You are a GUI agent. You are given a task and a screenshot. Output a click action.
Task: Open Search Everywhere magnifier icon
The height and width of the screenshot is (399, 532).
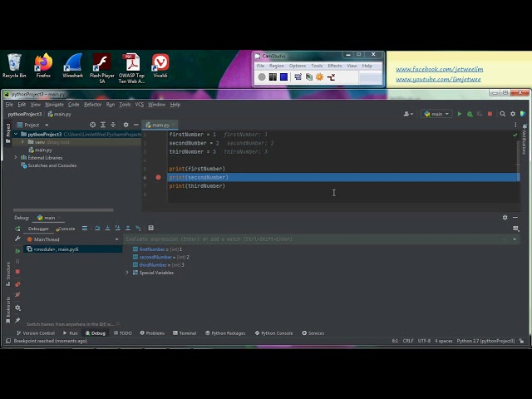[502, 114]
